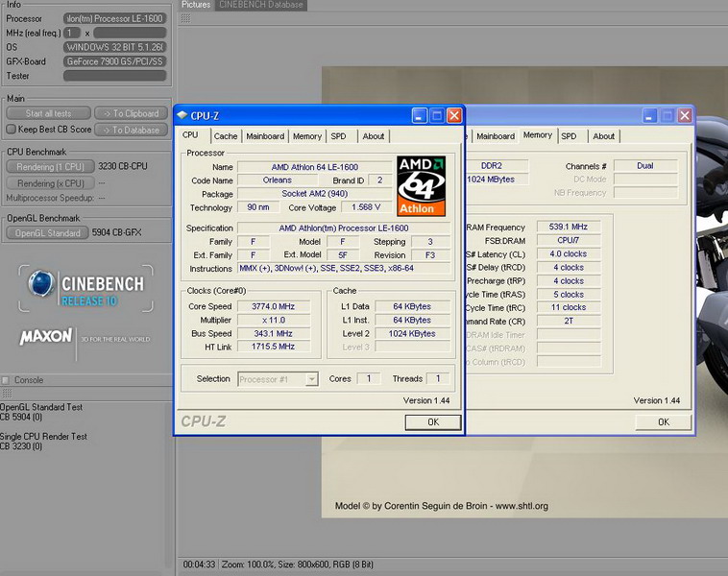Open the About tab in front CPU-Z

click(x=374, y=136)
